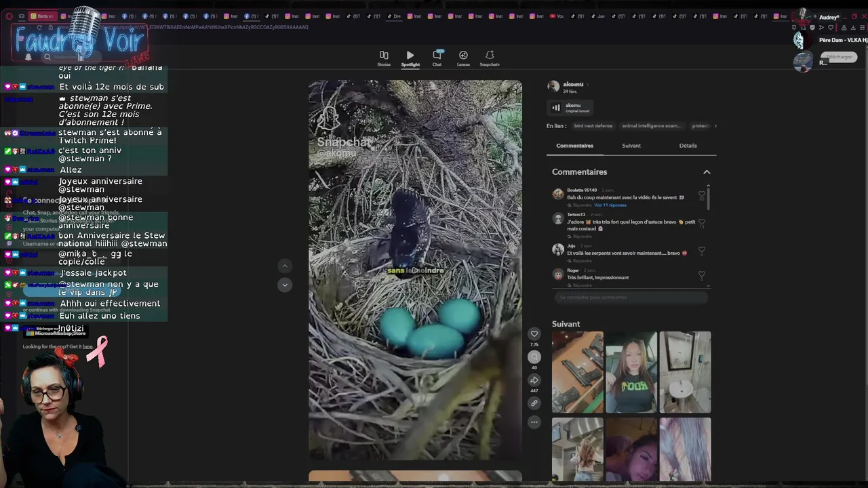The height and width of the screenshot is (488, 868).
Task: Like Boulette 95140's comment
Action: point(702,195)
